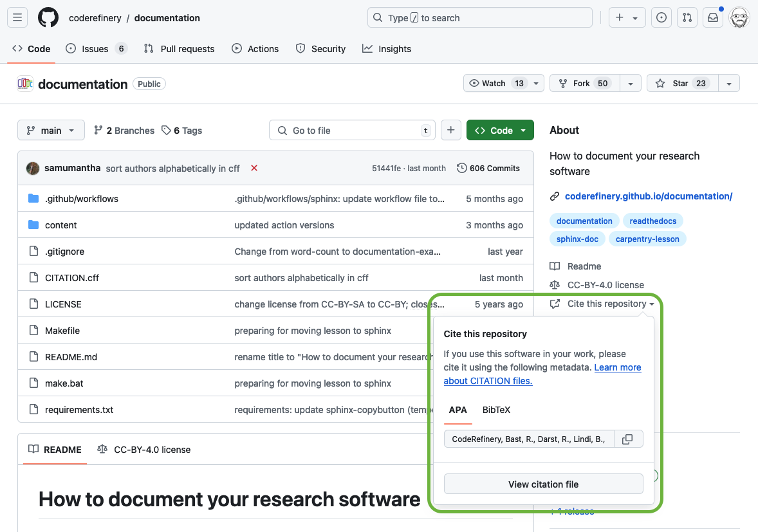
Task: Open the pull requests icon in the header
Action: (x=687, y=17)
